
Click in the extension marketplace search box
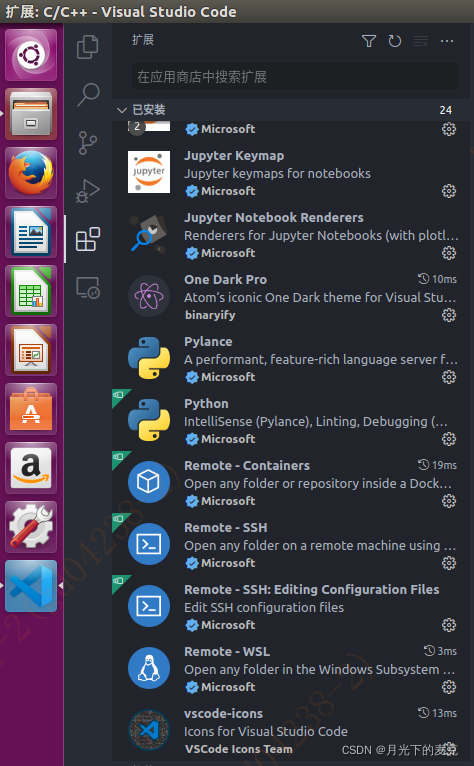click(295, 77)
